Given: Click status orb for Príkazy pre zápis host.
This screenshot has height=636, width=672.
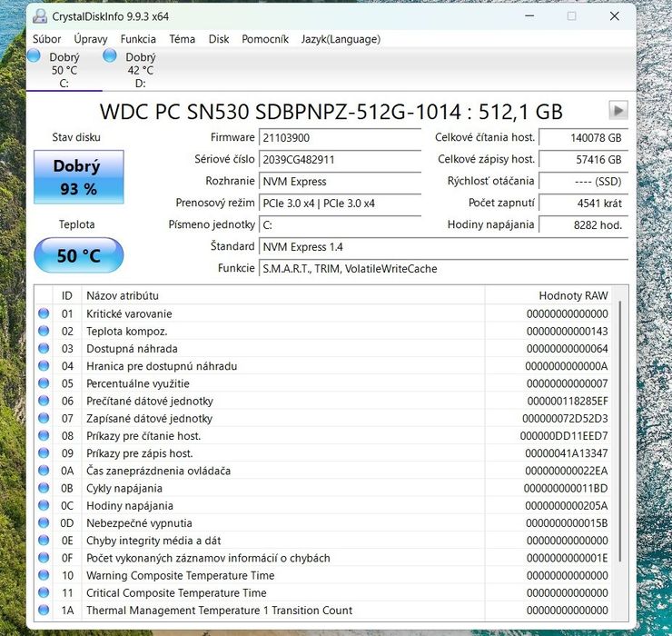Looking at the screenshot, I should 44,452.
